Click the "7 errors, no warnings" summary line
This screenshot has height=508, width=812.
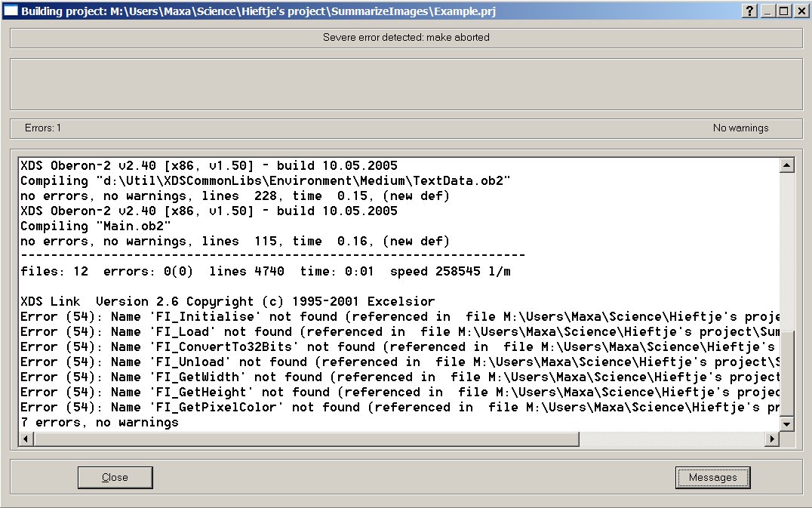100,422
